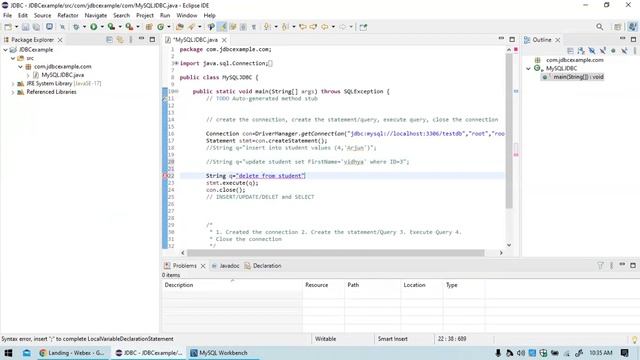The height and width of the screenshot is (360, 640).
Task: Close the Outline view tab
Action: [558, 40]
